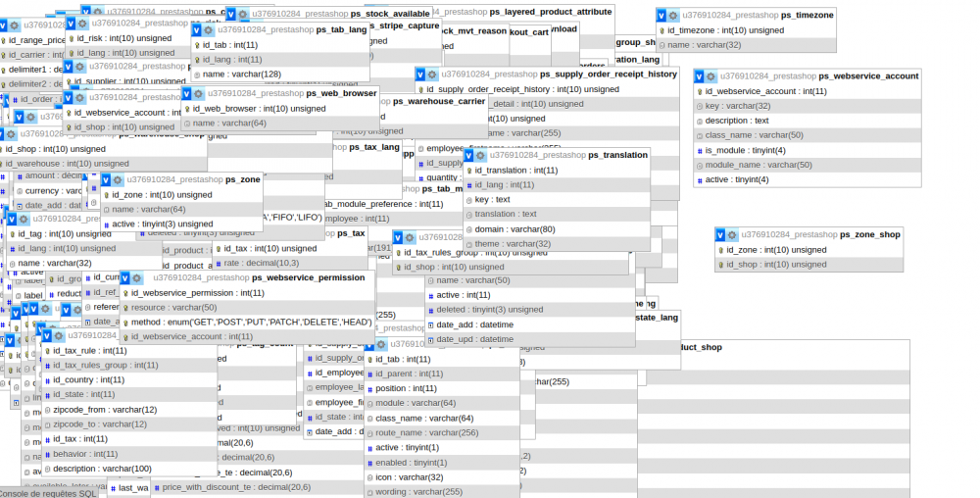Open settings gear of ps_translation table
The width and height of the screenshot is (980, 498).
480,156
